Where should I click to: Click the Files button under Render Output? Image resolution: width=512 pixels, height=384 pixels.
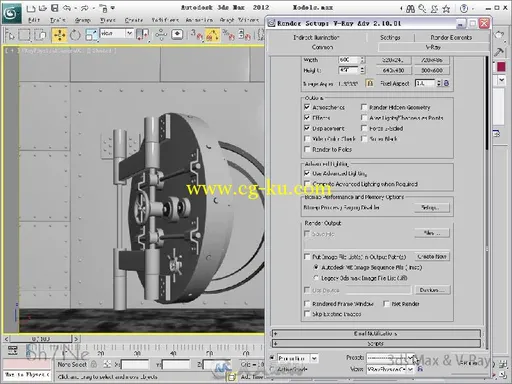coord(432,233)
